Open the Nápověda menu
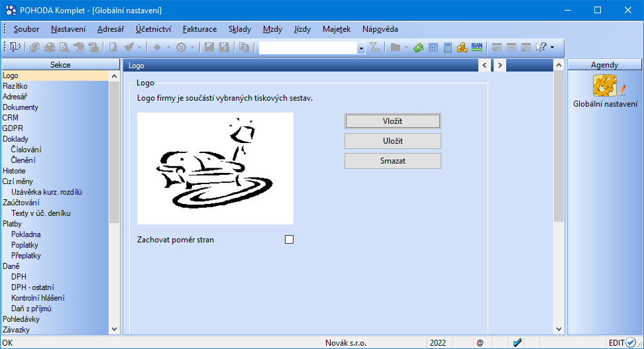Image resolution: width=644 pixels, height=349 pixels. pos(380,29)
